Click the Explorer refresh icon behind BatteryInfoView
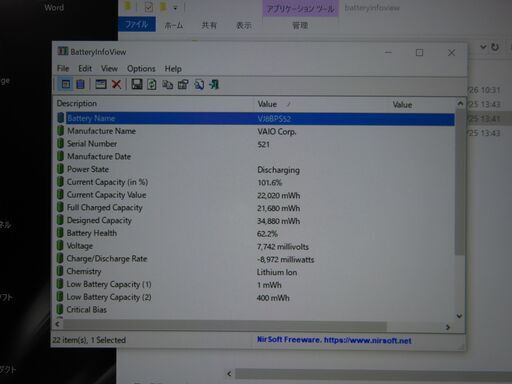 (495, 47)
